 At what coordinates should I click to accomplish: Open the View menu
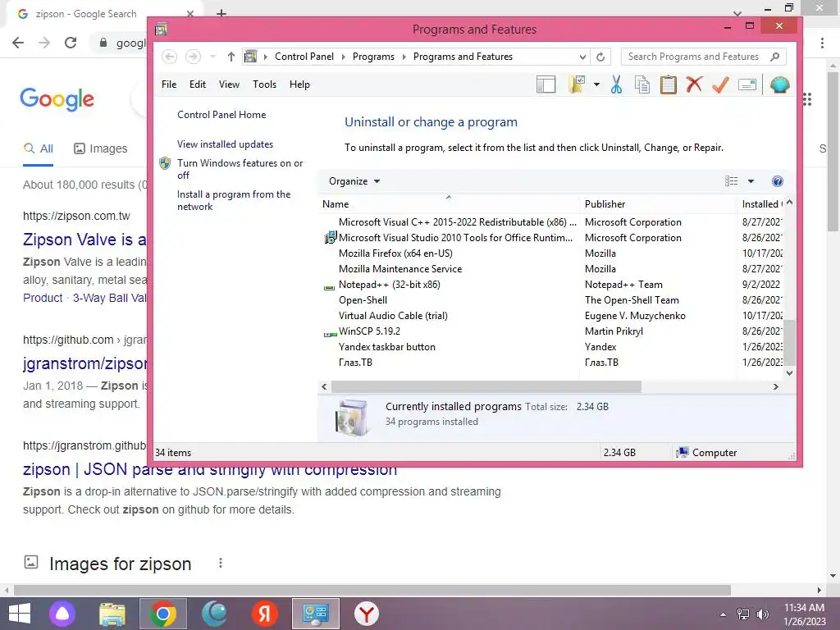[x=229, y=84]
